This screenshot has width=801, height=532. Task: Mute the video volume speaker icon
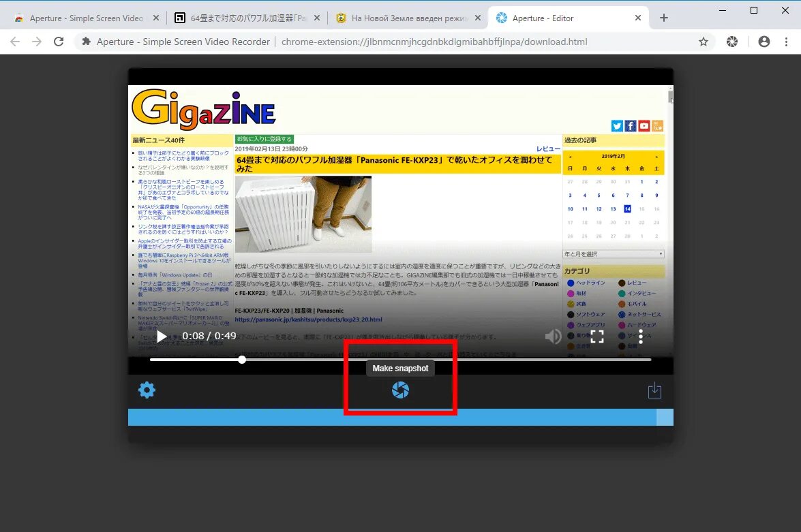pos(553,337)
